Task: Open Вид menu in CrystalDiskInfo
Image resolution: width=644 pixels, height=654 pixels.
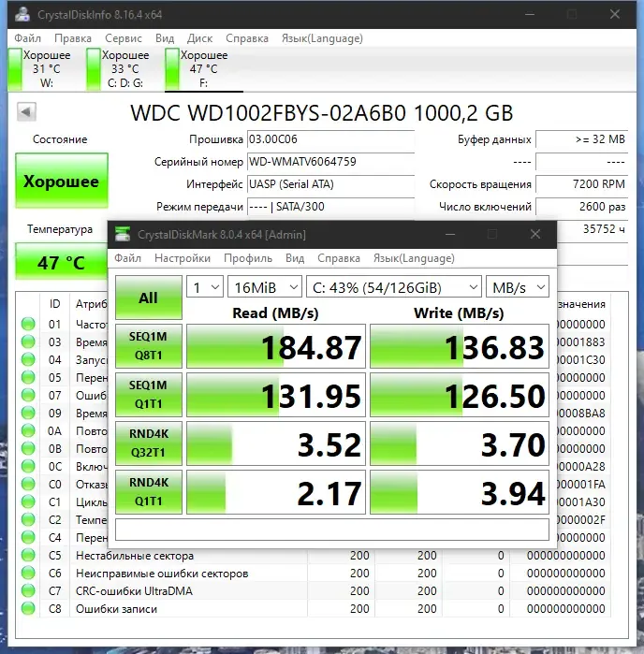Action: 165,38
